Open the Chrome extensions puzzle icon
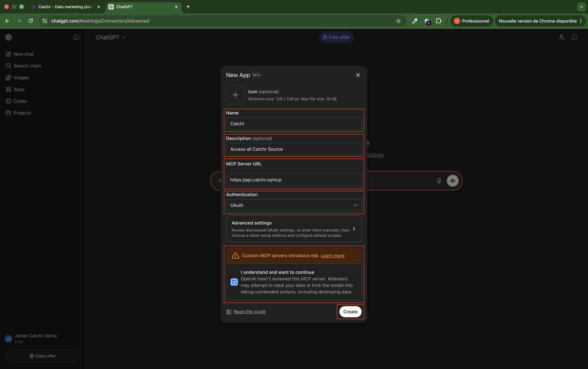588x369 pixels. point(438,21)
